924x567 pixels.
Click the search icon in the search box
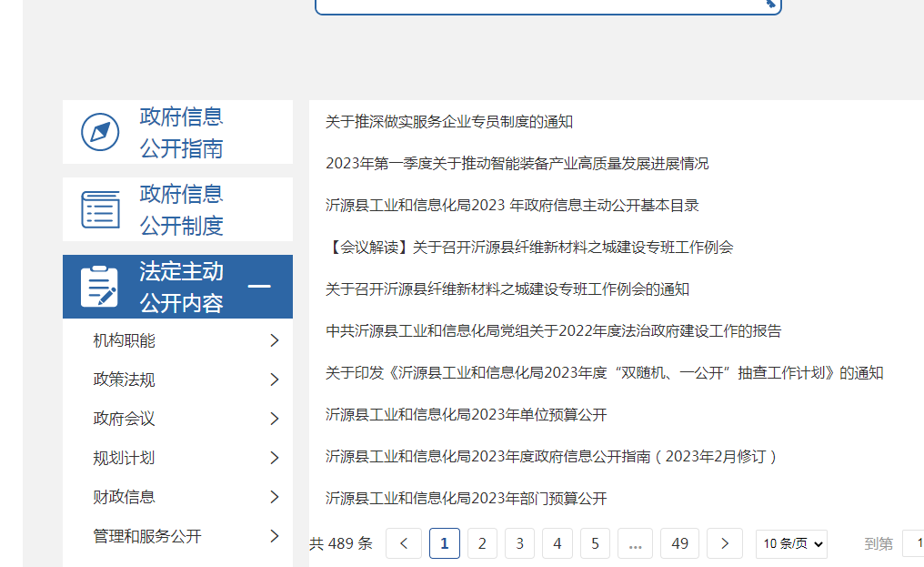769,4
